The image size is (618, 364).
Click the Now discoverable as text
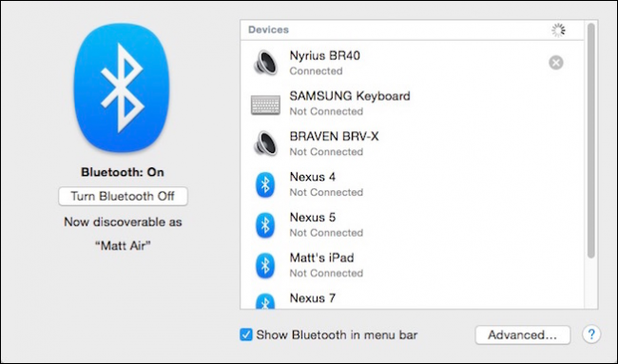(x=123, y=222)
